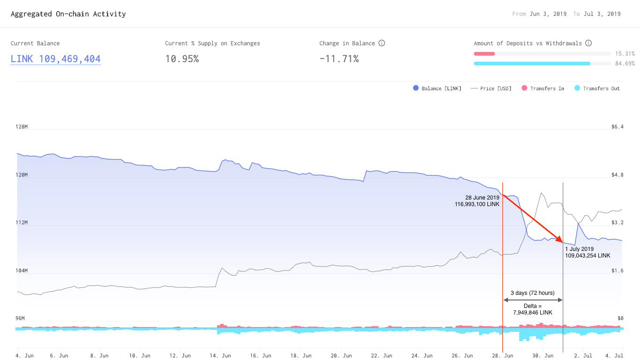Click the 128M y-axis label
The image size is (639, 364).
point(22,127)
